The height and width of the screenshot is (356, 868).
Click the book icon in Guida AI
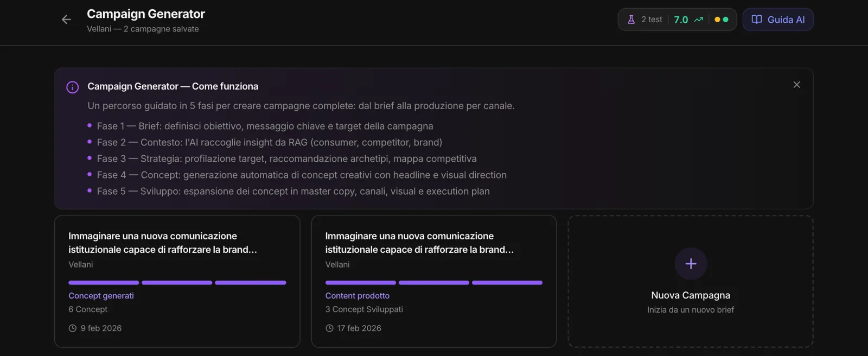[757, 20]
